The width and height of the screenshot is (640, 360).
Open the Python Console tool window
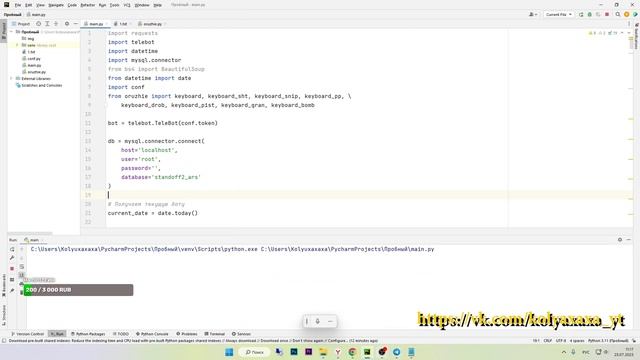click(152, 334)
